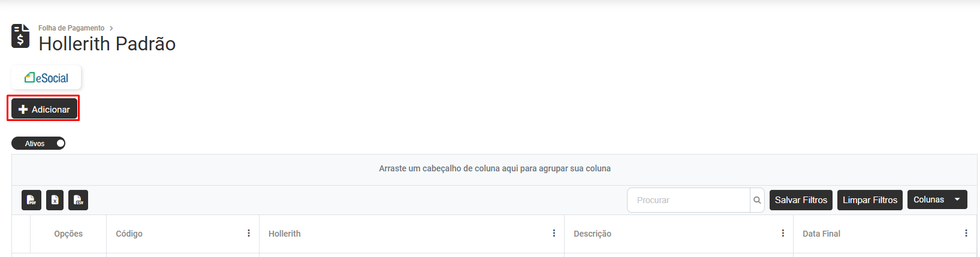Screen dimensions: 980x257
Task: Click the Salvar Filtros button
Action: click(x=801, y=200)
